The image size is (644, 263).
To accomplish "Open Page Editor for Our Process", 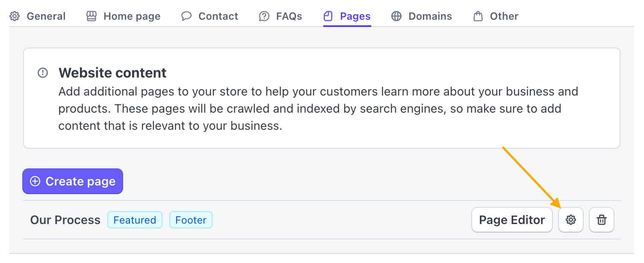I will tap(512, 220).
